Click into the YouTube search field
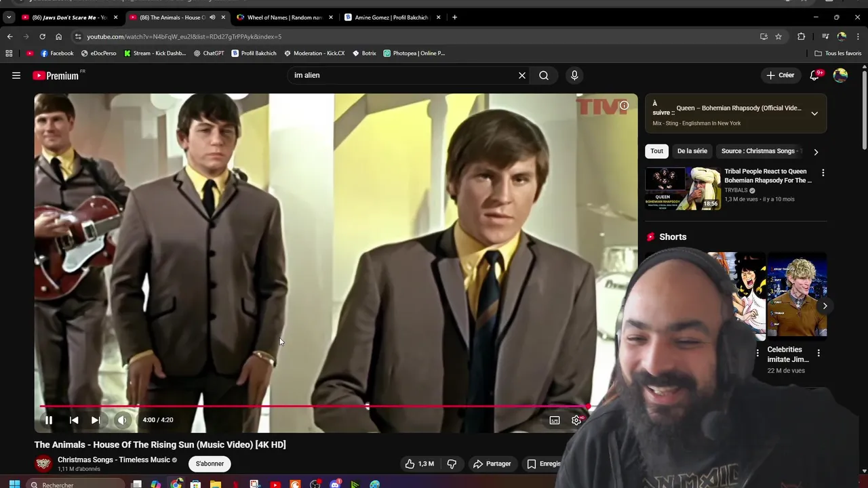Viewport: 868px width, 488px height. tap(403, 75)
